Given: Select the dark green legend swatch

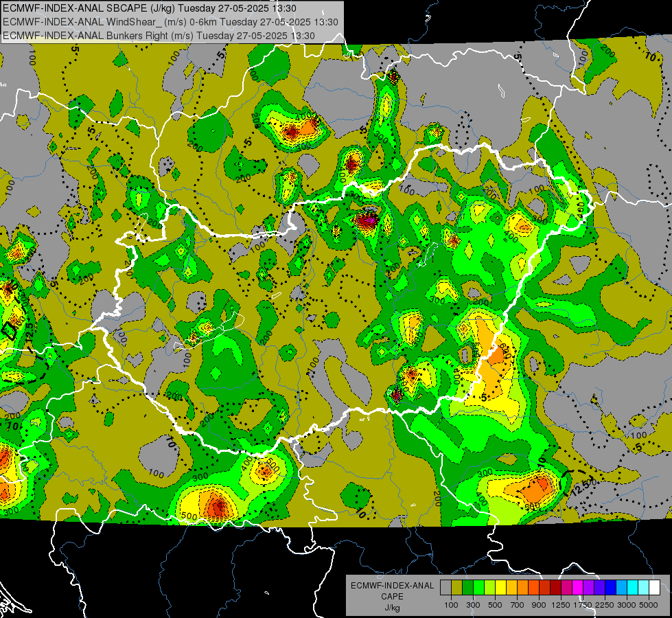Looking at the screenshot, I should (x=467, y=588).
